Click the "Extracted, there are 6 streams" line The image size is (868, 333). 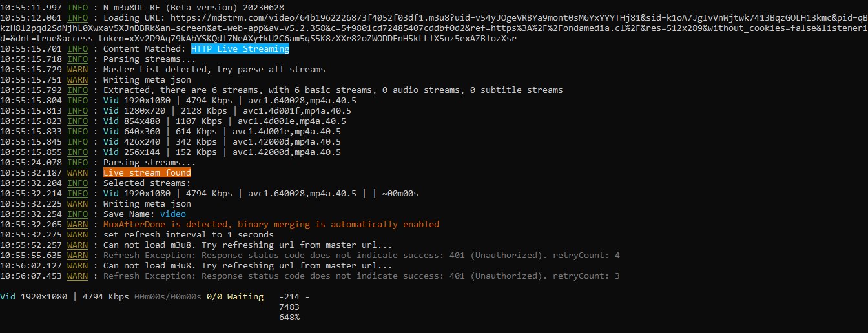(x=333, y=90)
